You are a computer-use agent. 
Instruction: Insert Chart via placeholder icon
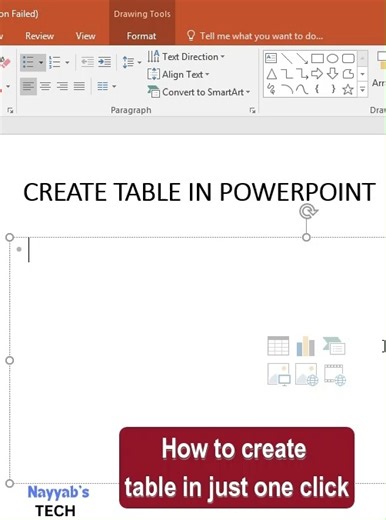tap(306, 346)
